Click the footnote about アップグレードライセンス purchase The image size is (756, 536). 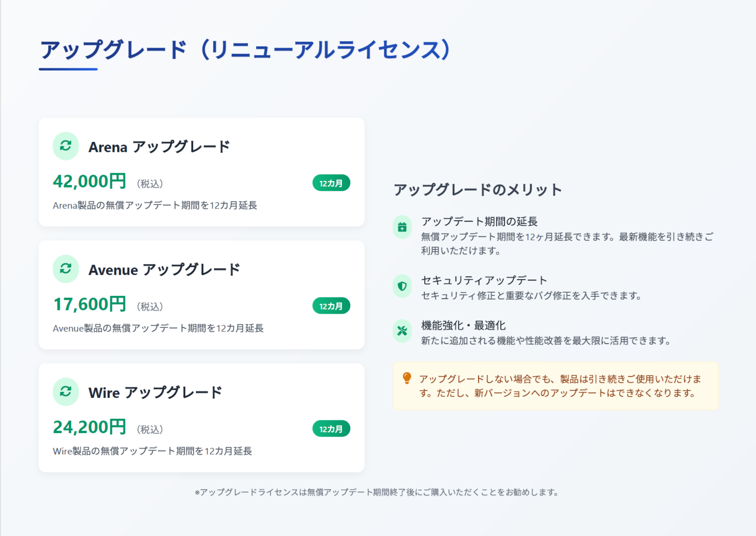point(377,492)
